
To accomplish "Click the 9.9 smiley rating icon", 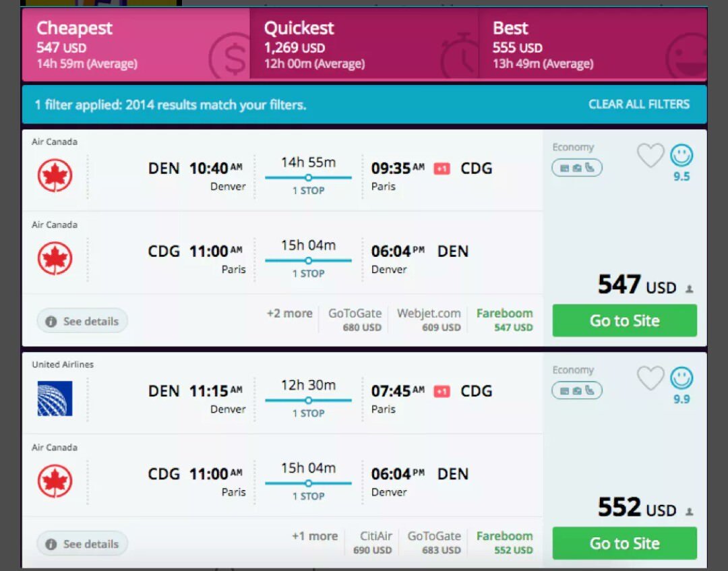I will click(681, 378).
